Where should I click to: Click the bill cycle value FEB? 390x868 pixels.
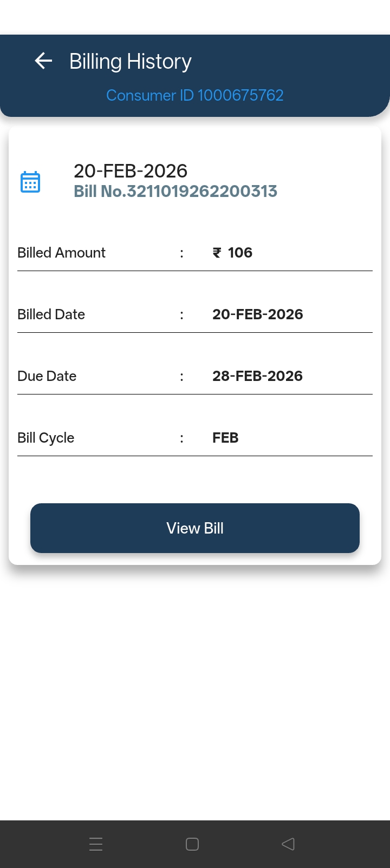(x=225, y=438)
